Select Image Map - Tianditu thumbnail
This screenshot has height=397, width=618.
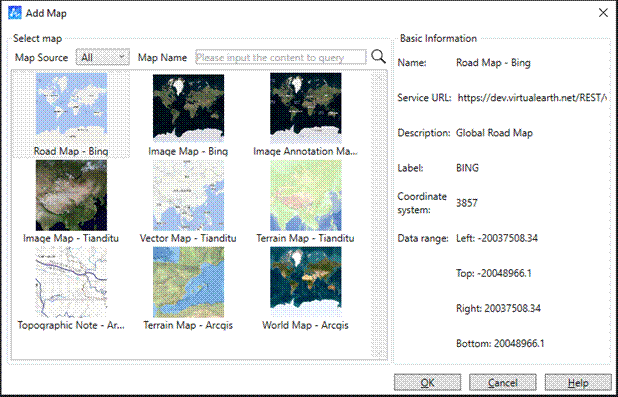(71, 196)
